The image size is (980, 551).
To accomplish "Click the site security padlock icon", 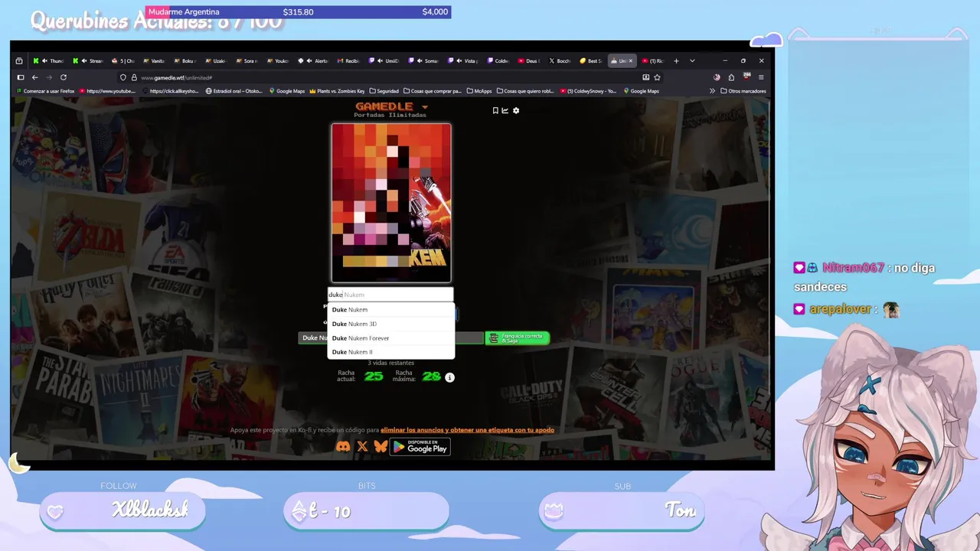I will [133, 77].
